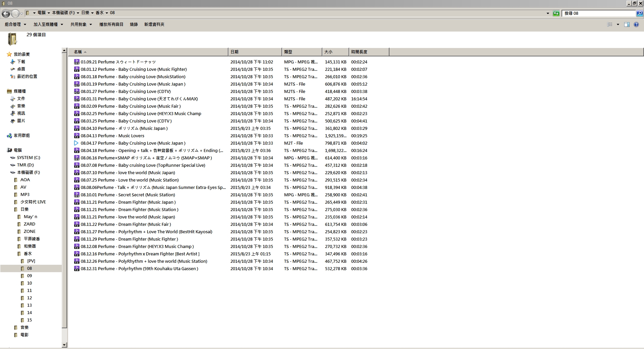Click the AOA folder icon
This screenshot has width=644, height=349.
(x=16, y=180)
